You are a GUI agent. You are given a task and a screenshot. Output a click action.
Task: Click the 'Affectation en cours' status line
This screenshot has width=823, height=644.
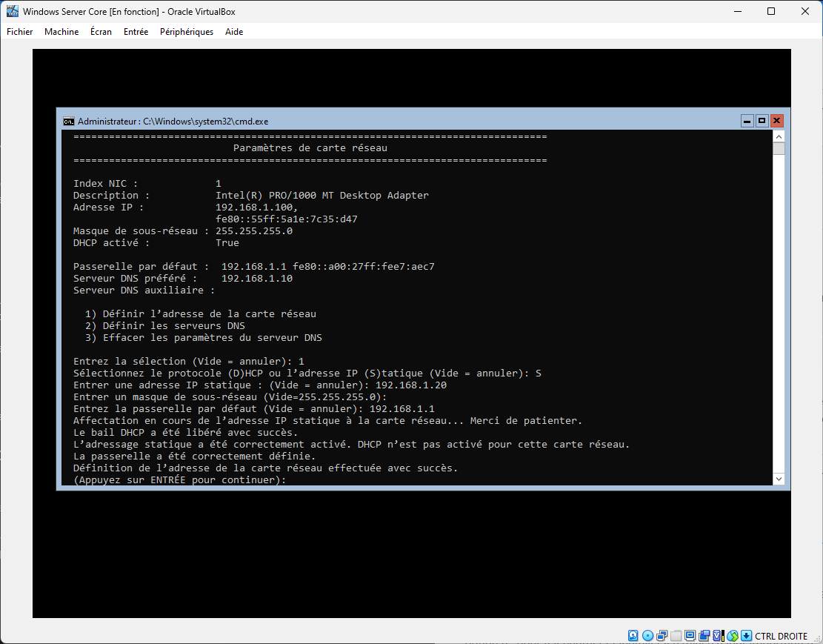(x=328, y=421)
